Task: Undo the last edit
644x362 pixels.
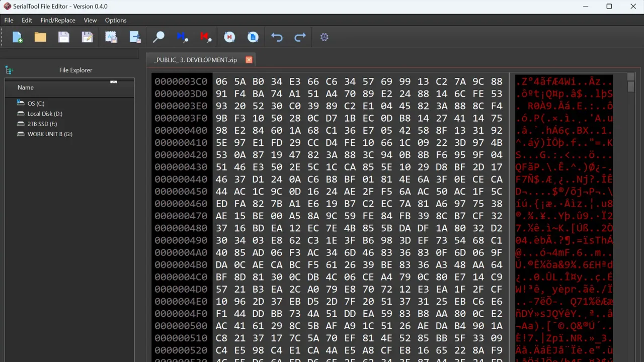Action: point(277,37)
